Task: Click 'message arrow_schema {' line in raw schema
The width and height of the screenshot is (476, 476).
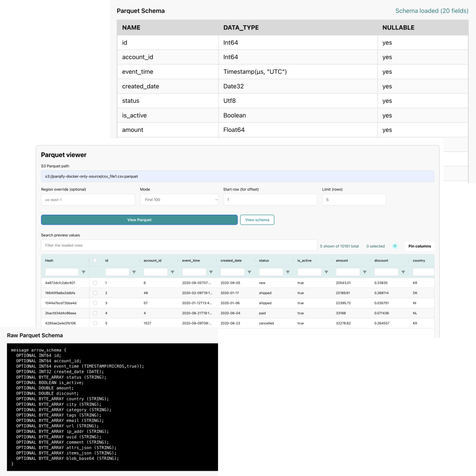Action: coord(39,350)
